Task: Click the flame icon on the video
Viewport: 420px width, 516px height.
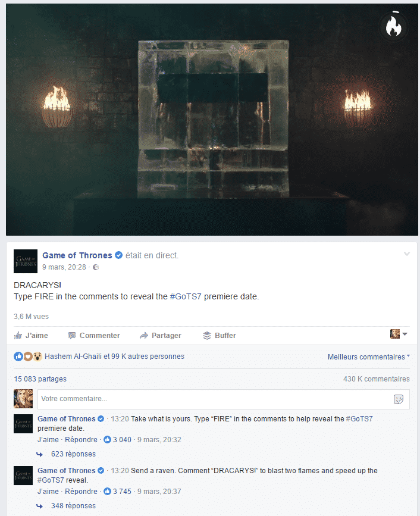Action: [393, 26]
